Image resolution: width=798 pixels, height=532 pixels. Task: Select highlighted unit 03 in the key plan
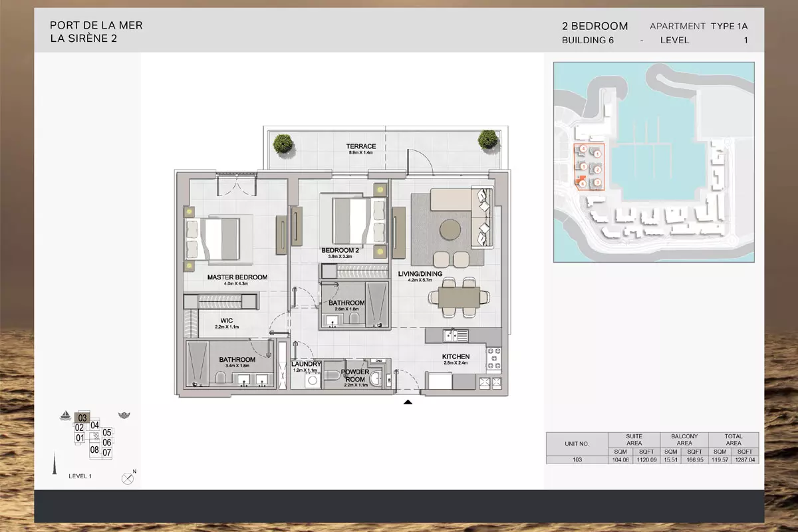(82, 418)
